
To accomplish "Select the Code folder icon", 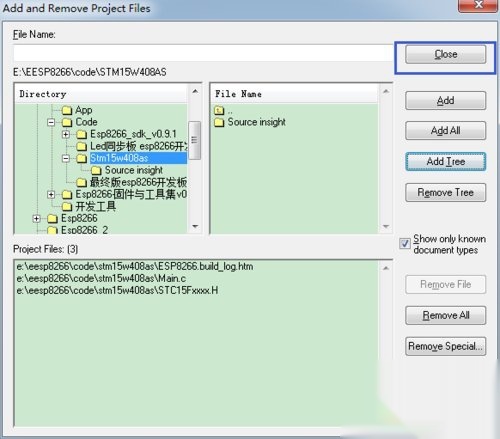I will coord(67,122).
